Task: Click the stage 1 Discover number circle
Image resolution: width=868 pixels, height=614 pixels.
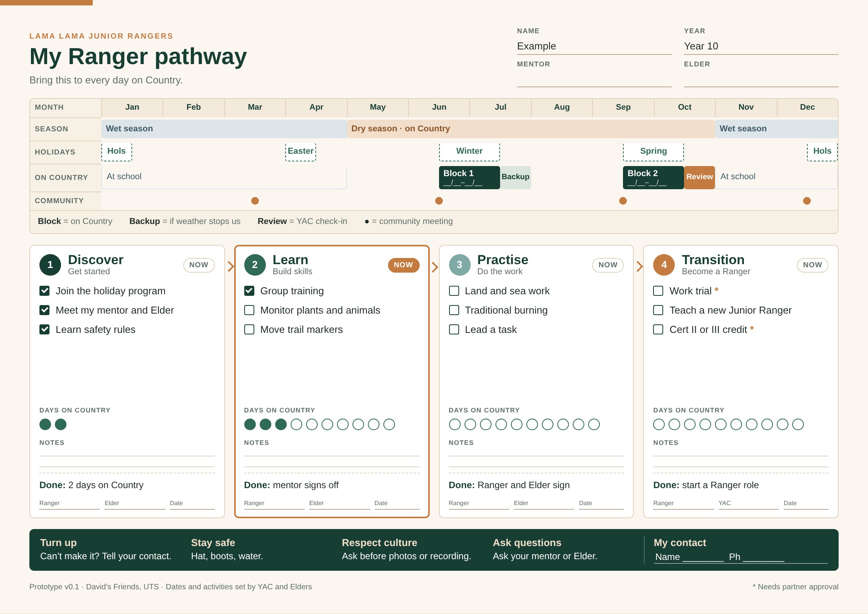Action: click(x=50, y=265)
